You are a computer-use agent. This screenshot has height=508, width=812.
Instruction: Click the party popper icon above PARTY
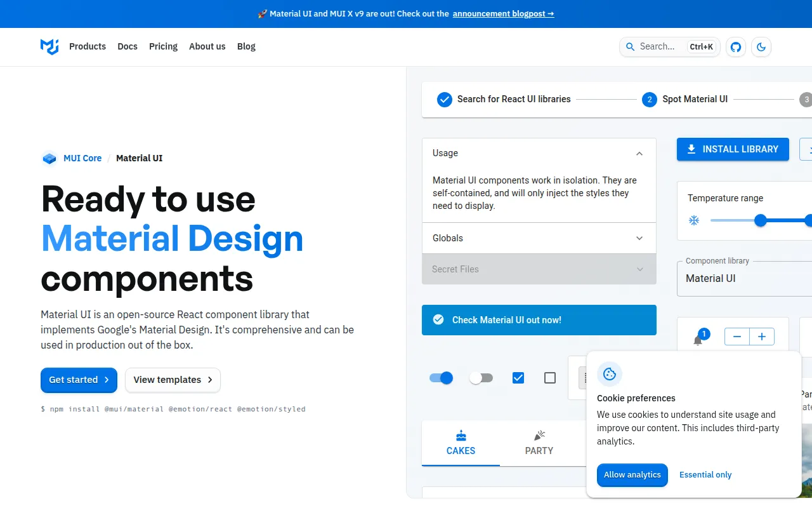tap(539, 436)
